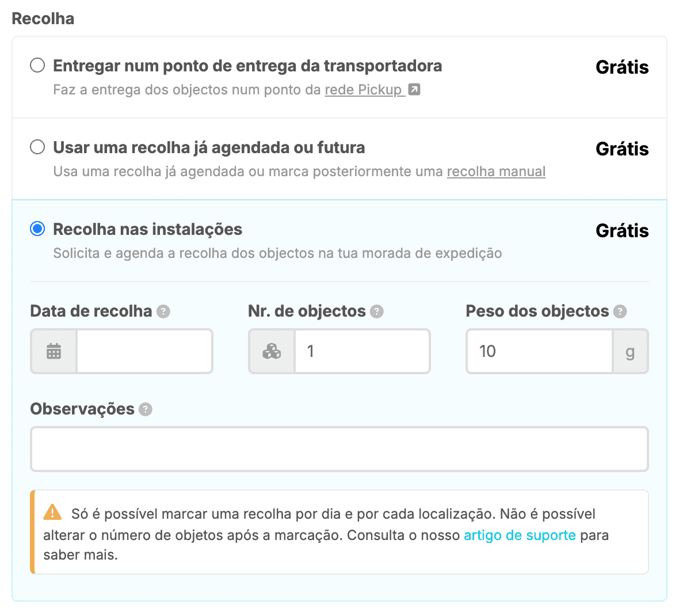This screenshot has height=616, width=679.
Task: Click the external link icon after rede Pickup
Action: (x=414, y=89)
